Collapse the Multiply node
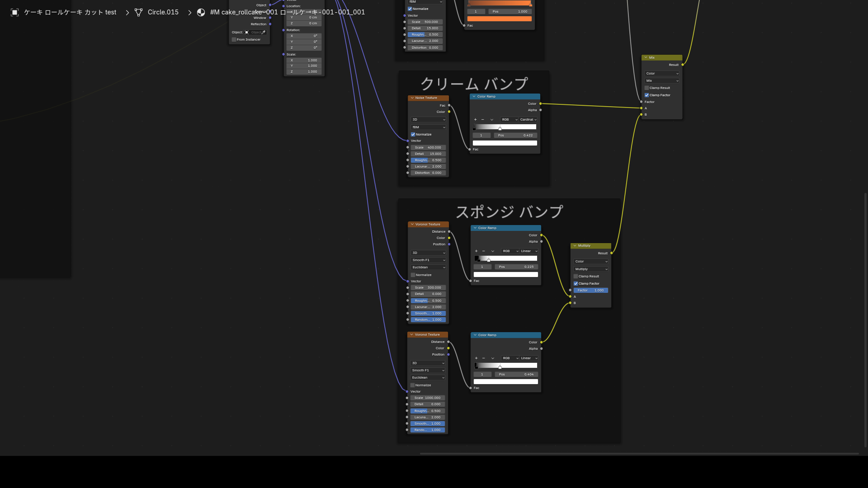Viewport: 868px width, 488px height. click(575, 246)
